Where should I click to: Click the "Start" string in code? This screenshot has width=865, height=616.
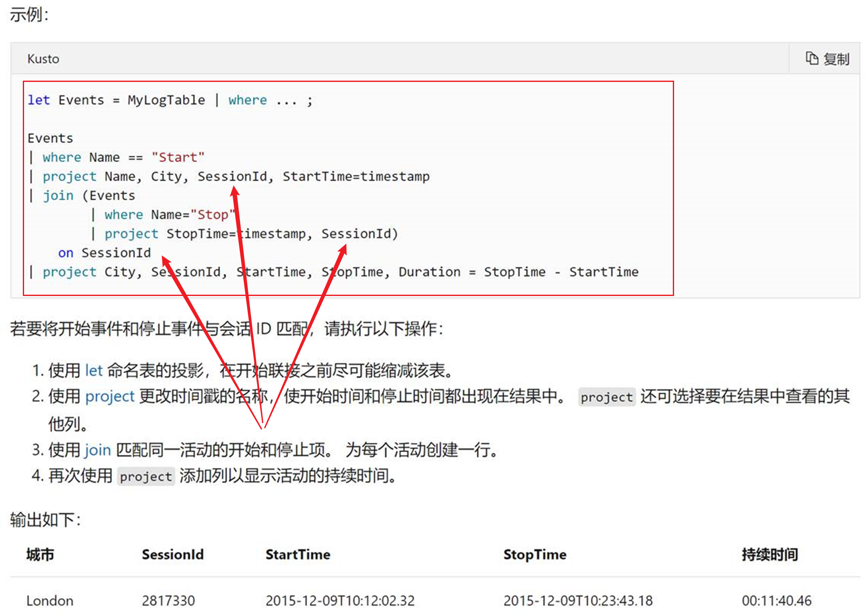[178, 157]
